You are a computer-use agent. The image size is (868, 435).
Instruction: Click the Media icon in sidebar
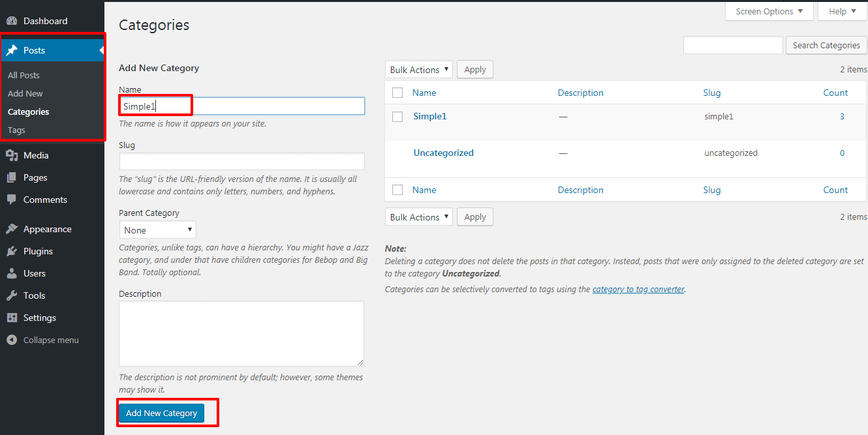point(12,155)
